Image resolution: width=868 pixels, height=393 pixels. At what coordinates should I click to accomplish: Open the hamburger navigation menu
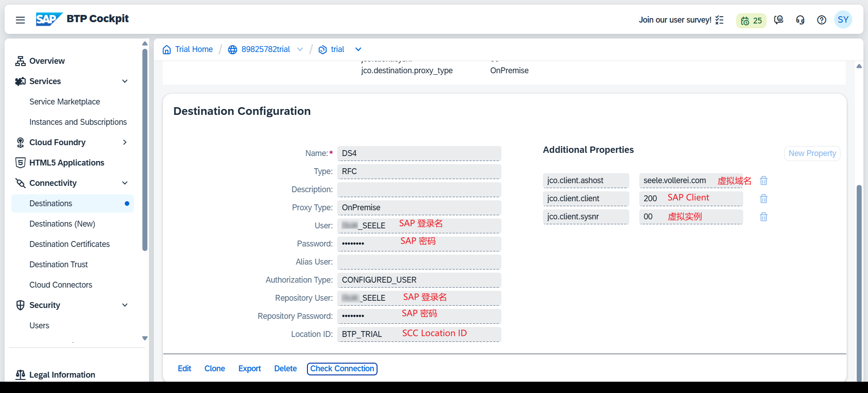[x=20, y=20]
